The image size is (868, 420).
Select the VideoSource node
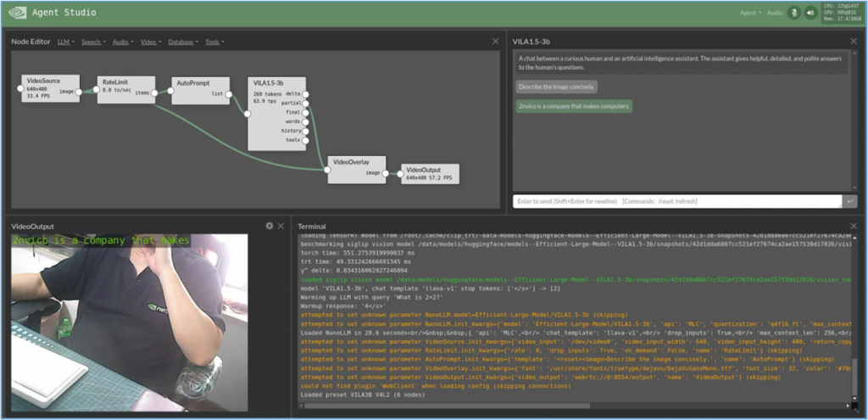(x=50, y=88)
